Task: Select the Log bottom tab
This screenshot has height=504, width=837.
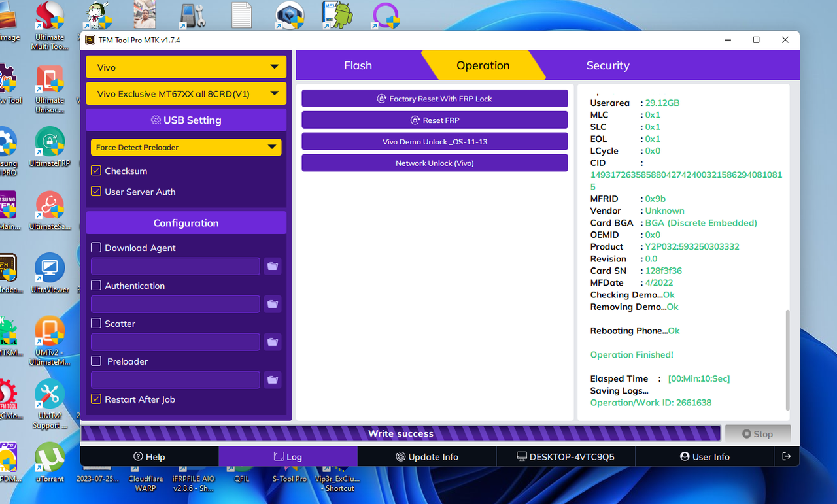Action: [288, 456]
